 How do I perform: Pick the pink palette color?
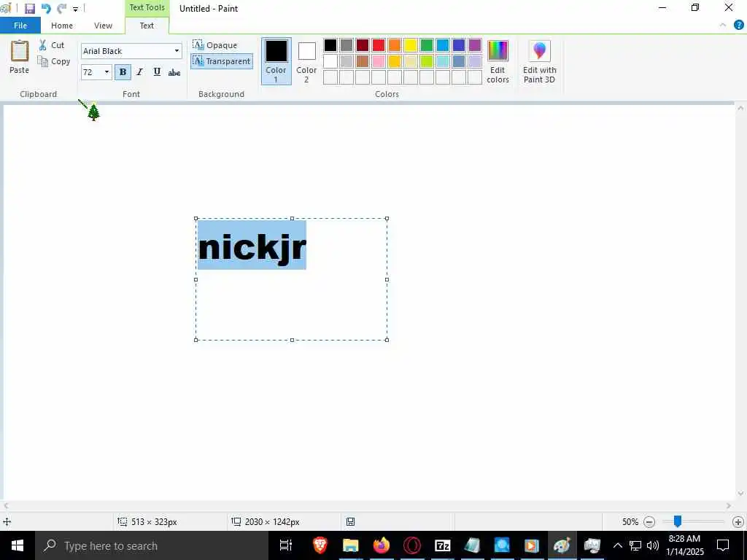click(379, 61)
